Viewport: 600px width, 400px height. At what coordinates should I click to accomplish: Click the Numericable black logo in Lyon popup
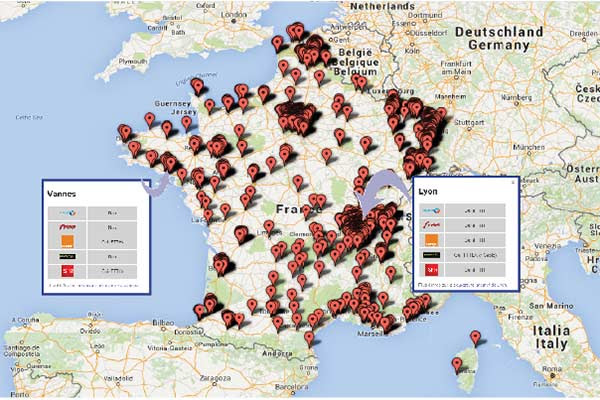pos(432,255)
